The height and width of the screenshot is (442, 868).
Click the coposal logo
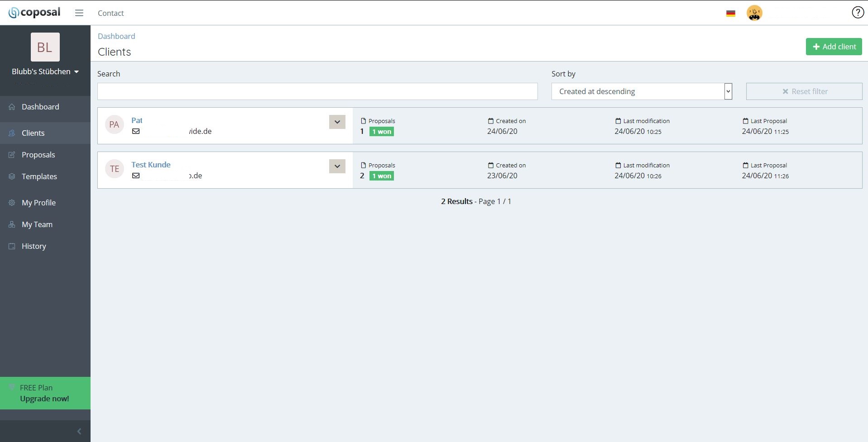(34, 13)
